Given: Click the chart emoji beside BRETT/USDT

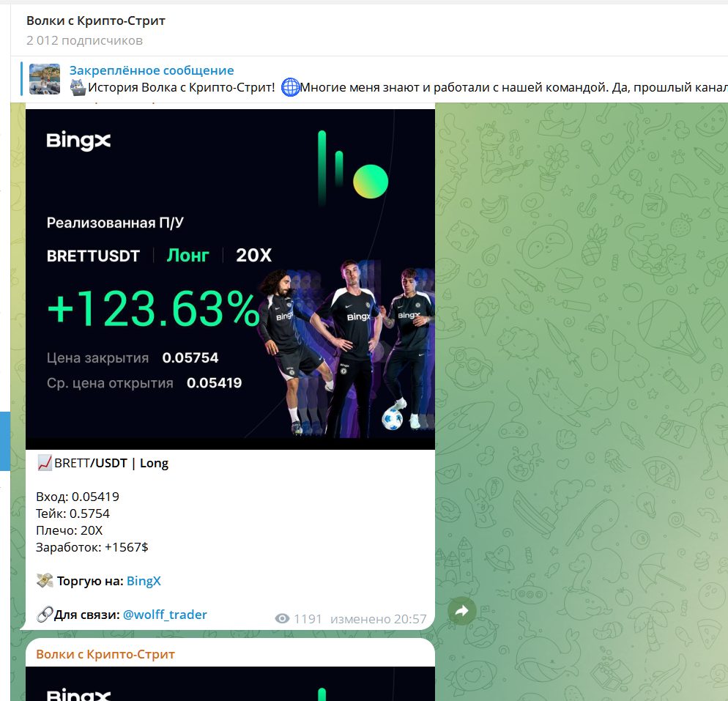Looking at the screenshot, I should (x=45, y=463).
